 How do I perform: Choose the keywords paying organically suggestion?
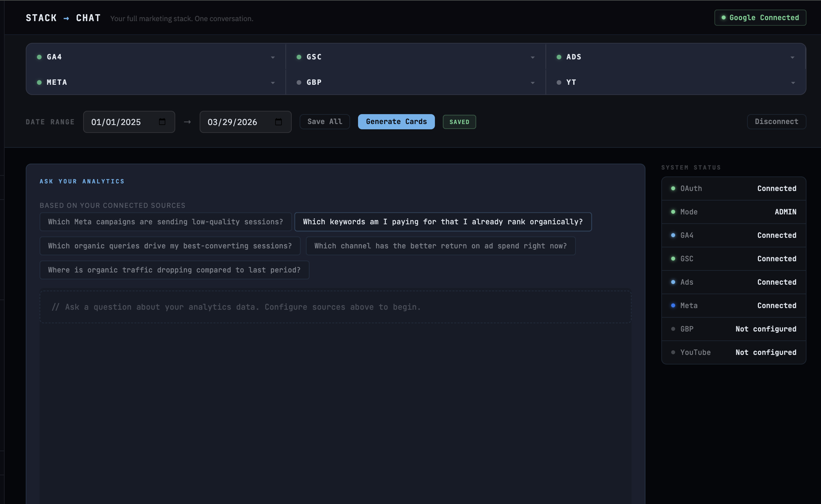click(443, 222)
